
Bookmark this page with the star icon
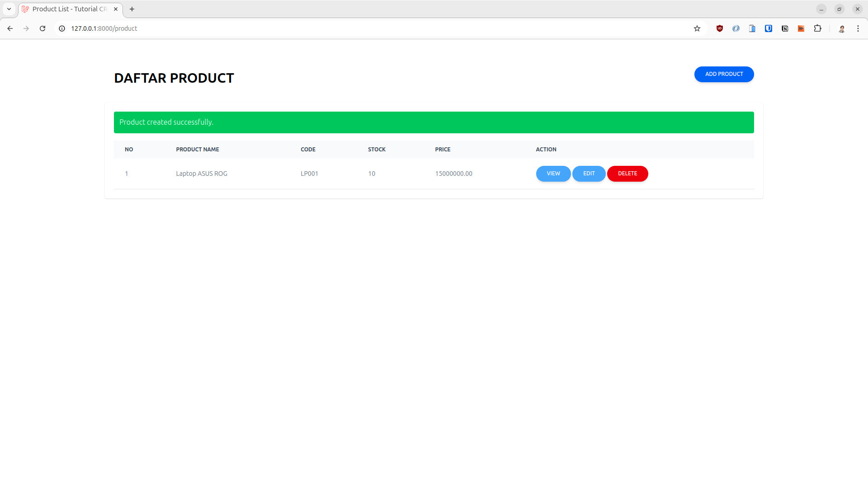tap(697, 28)
